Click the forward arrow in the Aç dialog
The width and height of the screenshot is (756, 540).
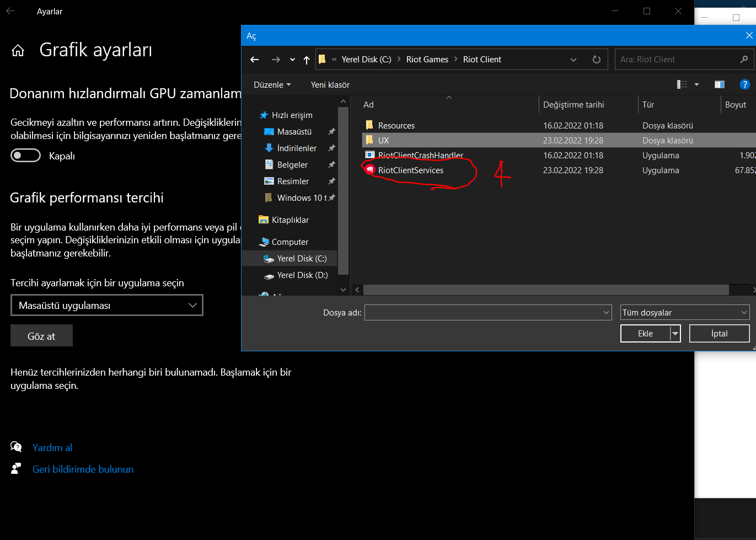click(276, 60)
